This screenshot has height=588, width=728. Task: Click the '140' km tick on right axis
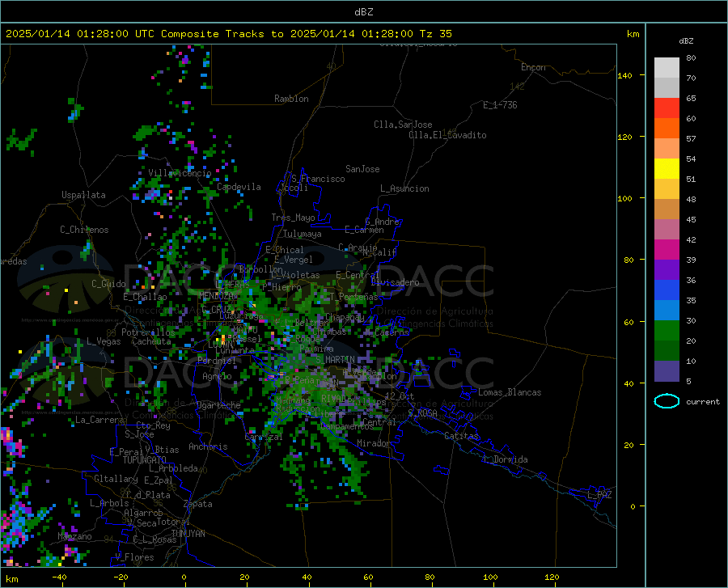pyautogui.click(x=624, y=76)
